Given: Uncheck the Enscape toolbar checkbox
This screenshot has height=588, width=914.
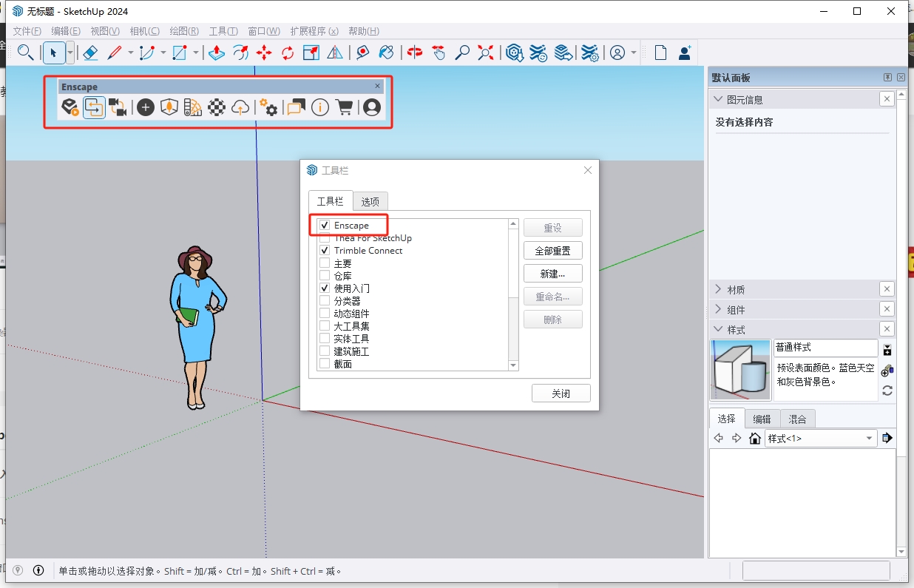Looking at the screenshot, I should [325, 225].
